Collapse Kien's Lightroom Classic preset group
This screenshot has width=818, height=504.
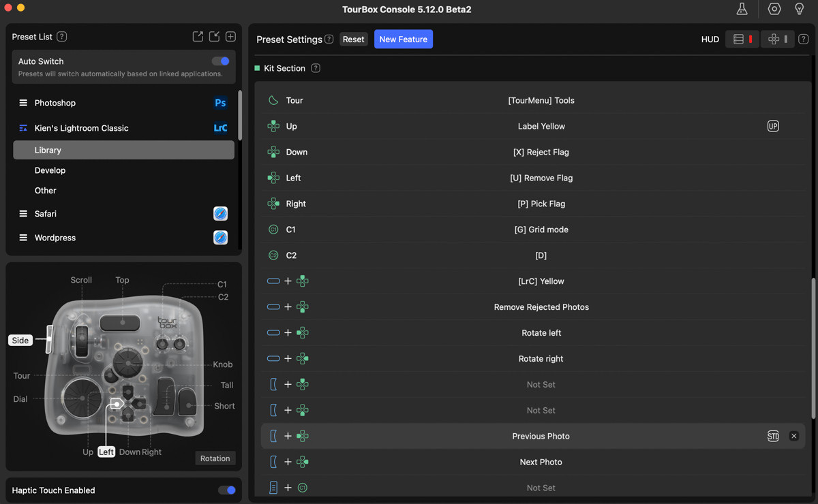pyautogui.click(x=23, y=128)
